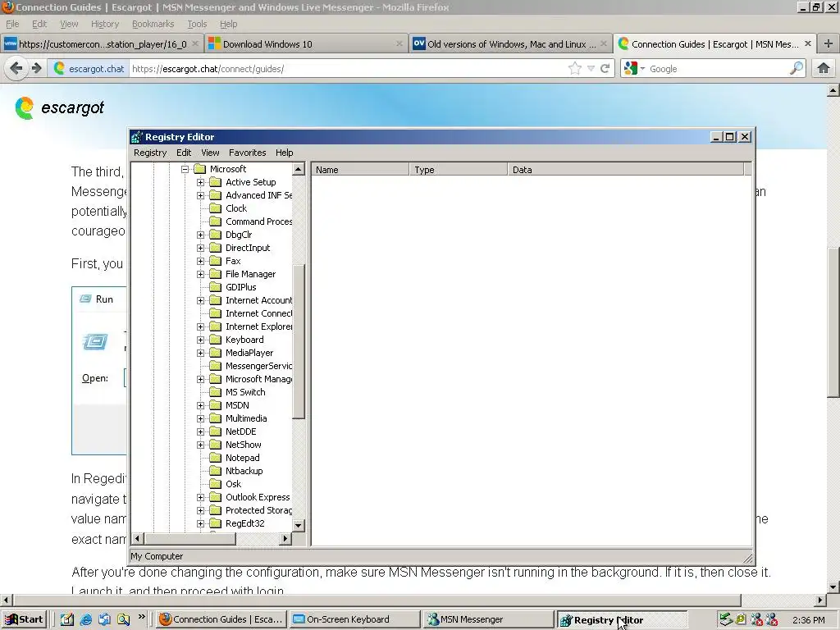Expand the DirectInput key
The image size is (840, 630).
pyautogui.click(x=200, y=248)
